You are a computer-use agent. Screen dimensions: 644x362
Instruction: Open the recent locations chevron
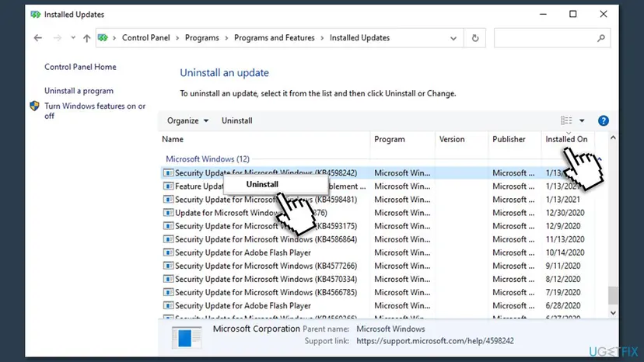pyautogui.click(x=72, y=38)
